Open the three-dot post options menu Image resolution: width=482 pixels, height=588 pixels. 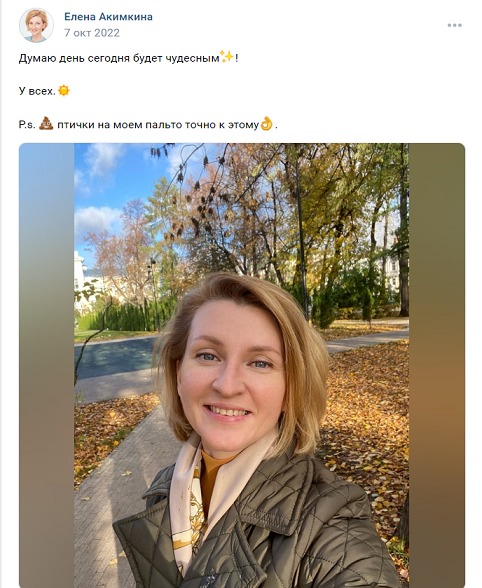coord(454,25)
